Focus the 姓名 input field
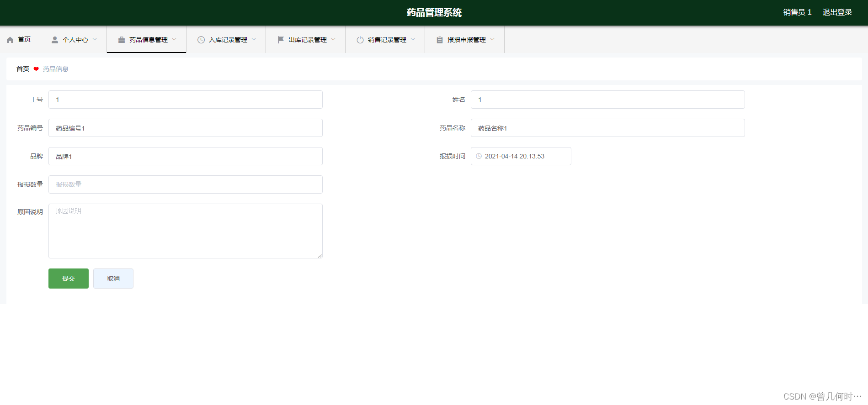The width and height of the screenshot is (868, 405). pos(608,100)
